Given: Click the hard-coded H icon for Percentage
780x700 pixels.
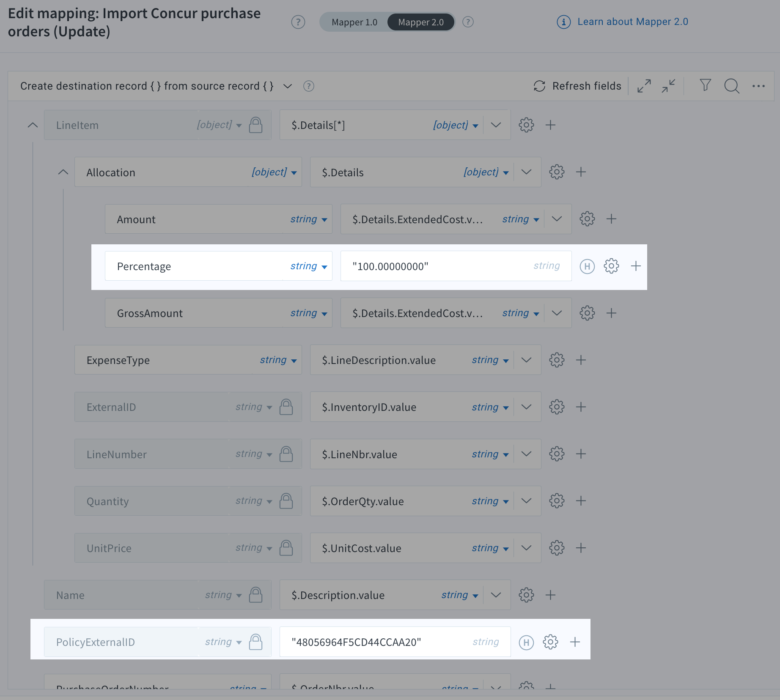Looking at the screenshot, I should pos(587,266).
